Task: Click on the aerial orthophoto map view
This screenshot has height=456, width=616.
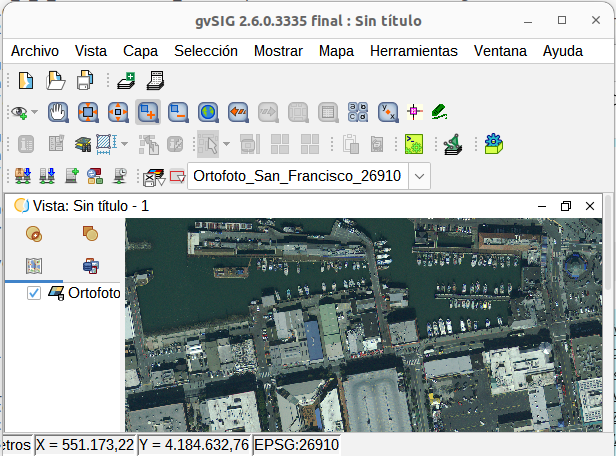Action: (x=370, y=325)
